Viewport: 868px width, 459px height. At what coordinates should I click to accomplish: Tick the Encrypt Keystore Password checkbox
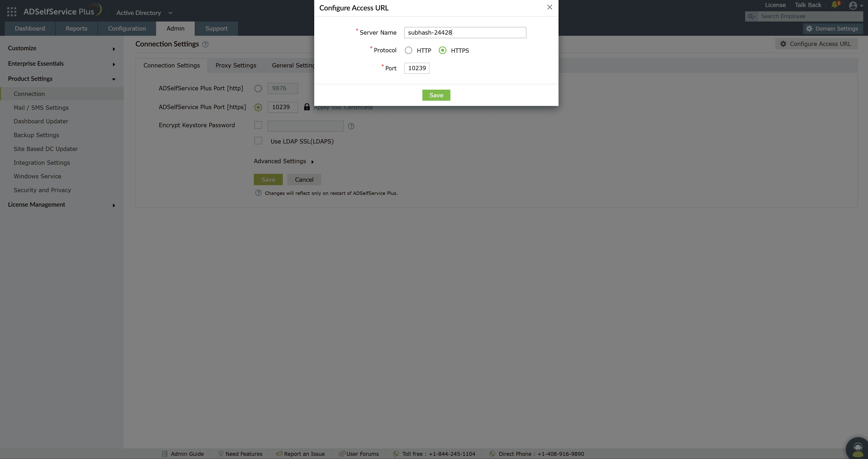(x=258, y=125)
